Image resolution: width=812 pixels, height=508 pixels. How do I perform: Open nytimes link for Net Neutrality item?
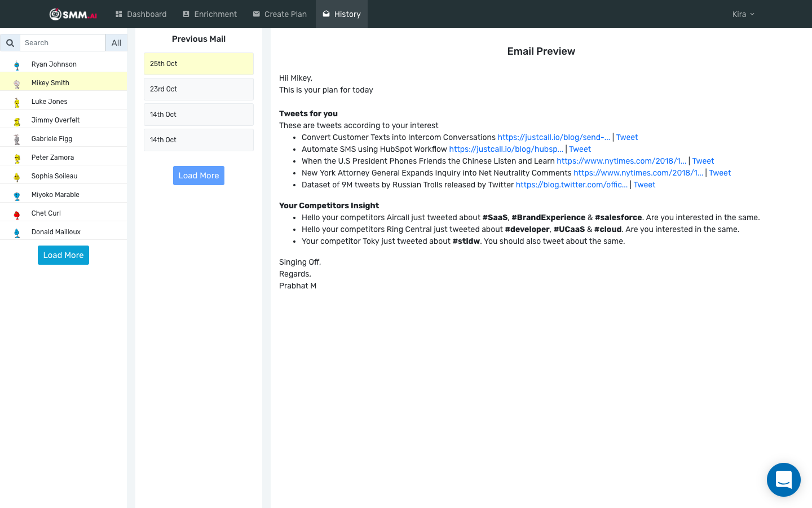(638, 173)
